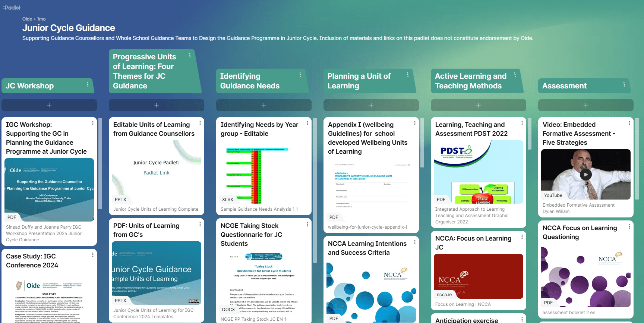Play the Embedded Formative Assessment video
This screenshot has height=323, width=644.
(586, 174)
